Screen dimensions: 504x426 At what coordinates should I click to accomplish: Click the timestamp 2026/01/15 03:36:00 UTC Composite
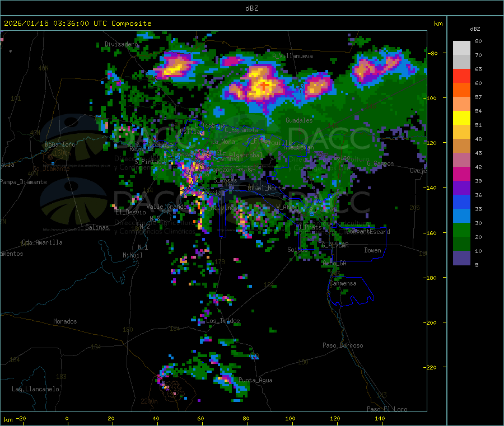tap(77, 24)
